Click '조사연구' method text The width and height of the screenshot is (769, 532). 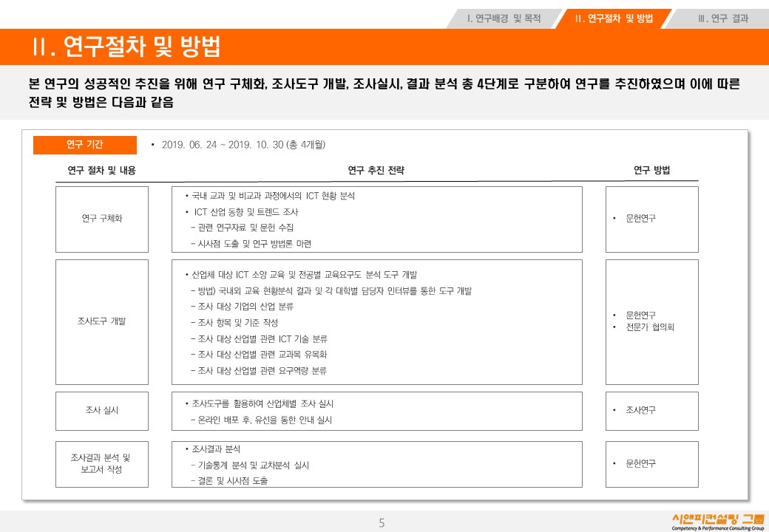coord(640,411)
